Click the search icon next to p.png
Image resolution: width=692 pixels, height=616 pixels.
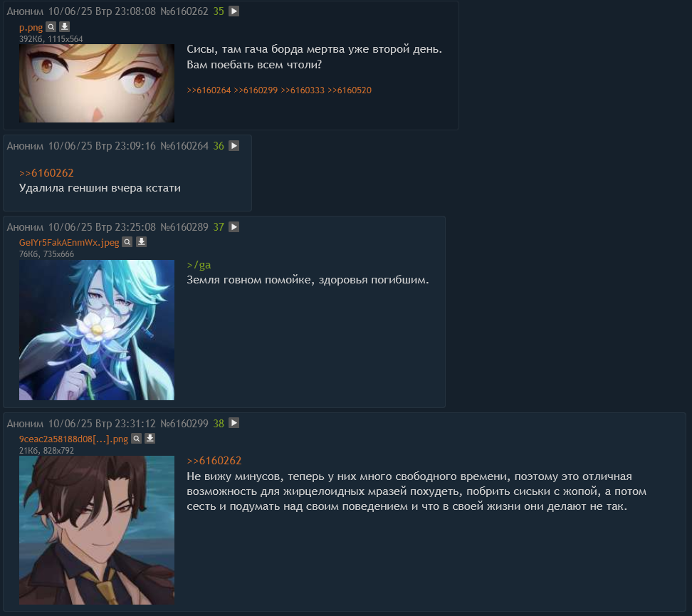pos(51,26)
